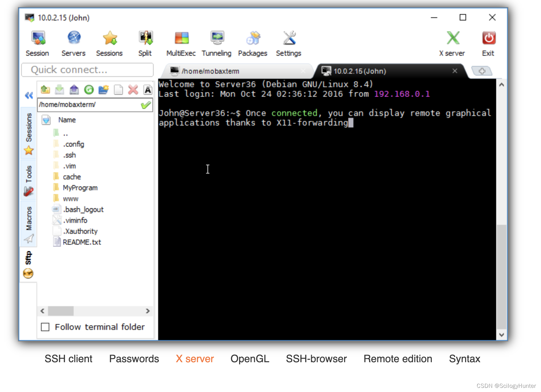The height and width of the screenshot is (392, 541).
Task: Open Macros vertical side tab
Action: click(x=29, y=224)
